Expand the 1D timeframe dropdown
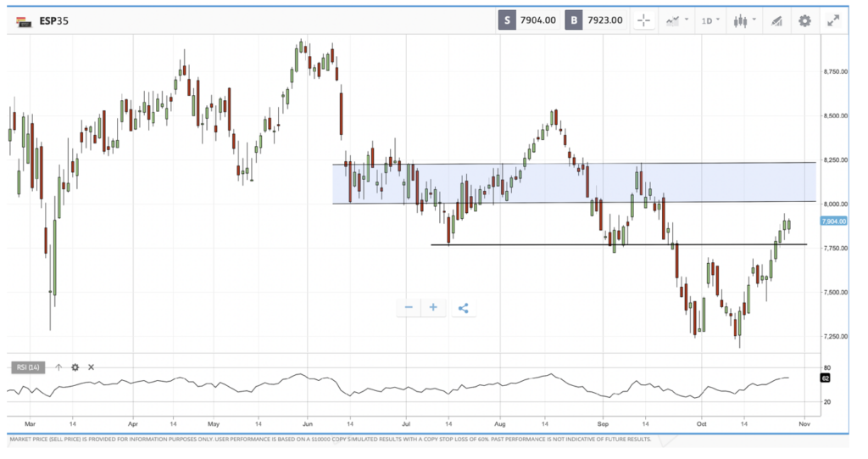 710,20
